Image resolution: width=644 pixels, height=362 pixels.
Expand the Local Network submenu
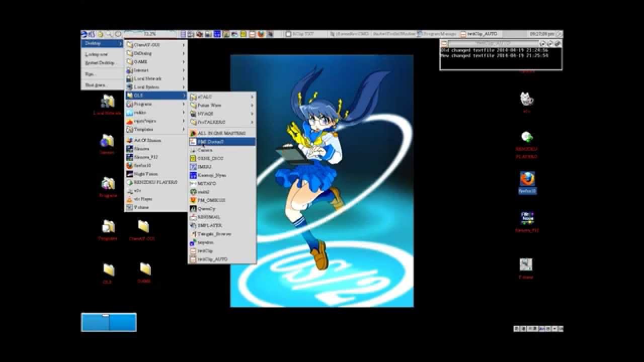click(156, 79)
